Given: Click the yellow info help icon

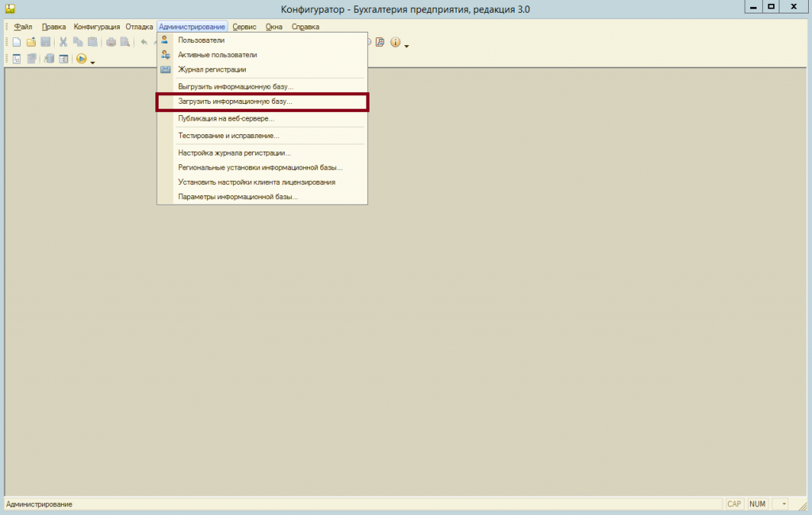Looking at the screenshot, I should [x=395, y=43].
